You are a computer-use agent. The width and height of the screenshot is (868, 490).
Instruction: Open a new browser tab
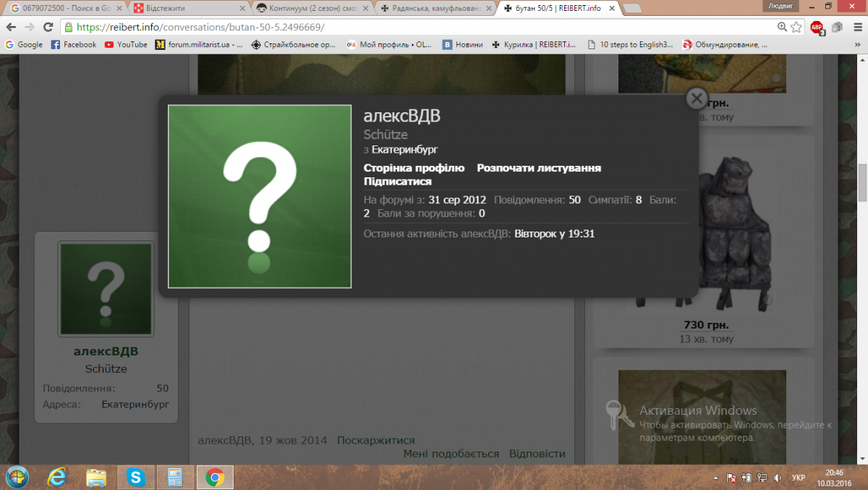[632, 9]
